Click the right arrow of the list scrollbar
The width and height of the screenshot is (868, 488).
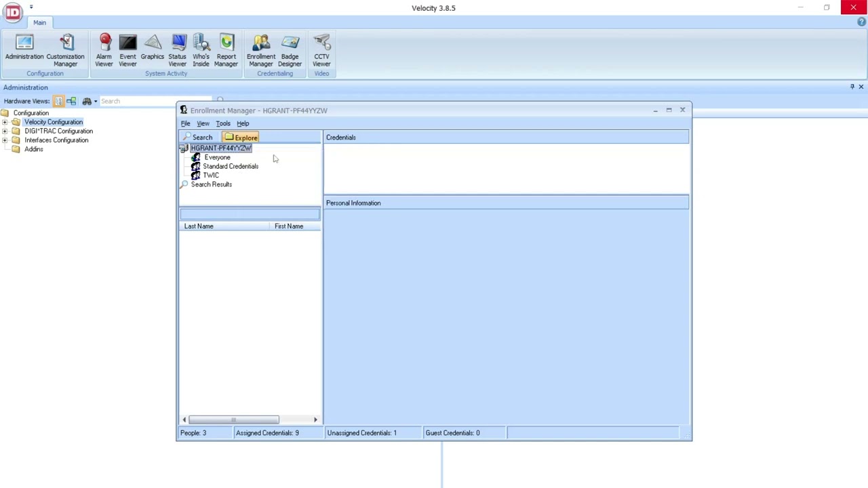(315, 420)
